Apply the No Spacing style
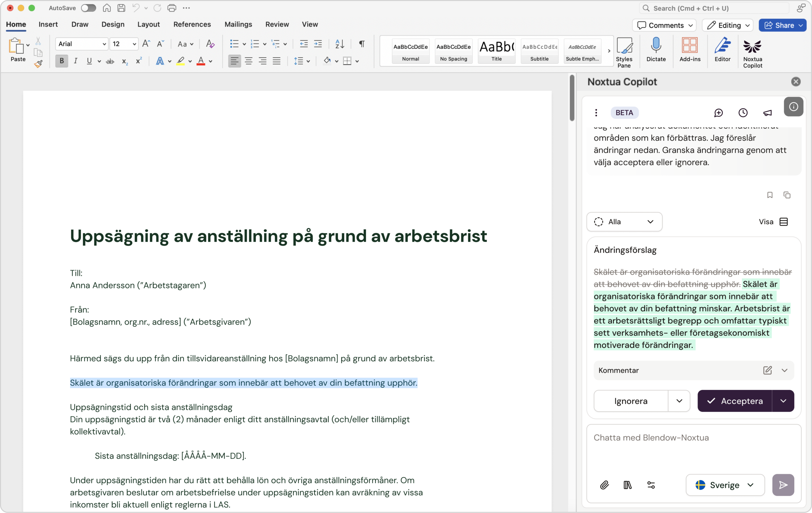The height and width of the screenshot is (513, 812). [454, 51]
